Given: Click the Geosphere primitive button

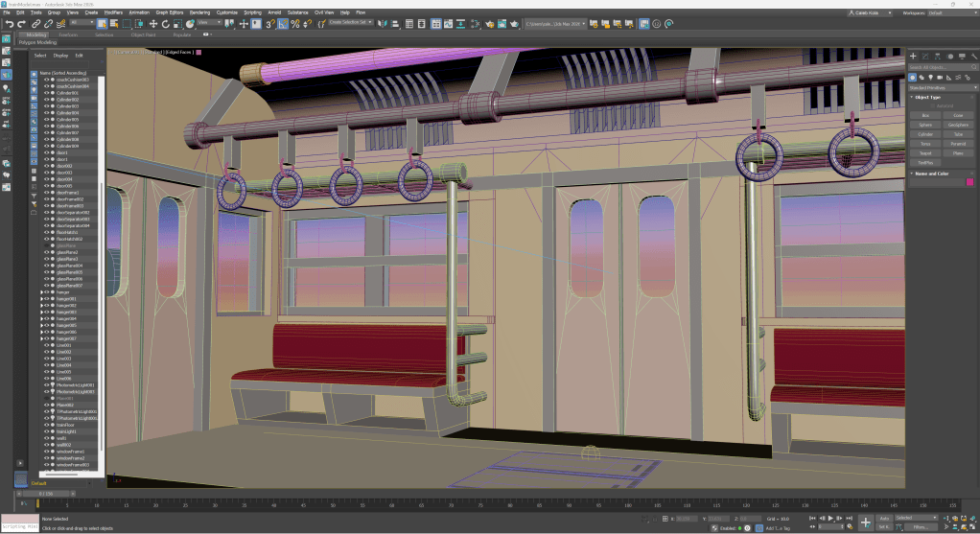Looking at the screenshot, I should (958, 125).
